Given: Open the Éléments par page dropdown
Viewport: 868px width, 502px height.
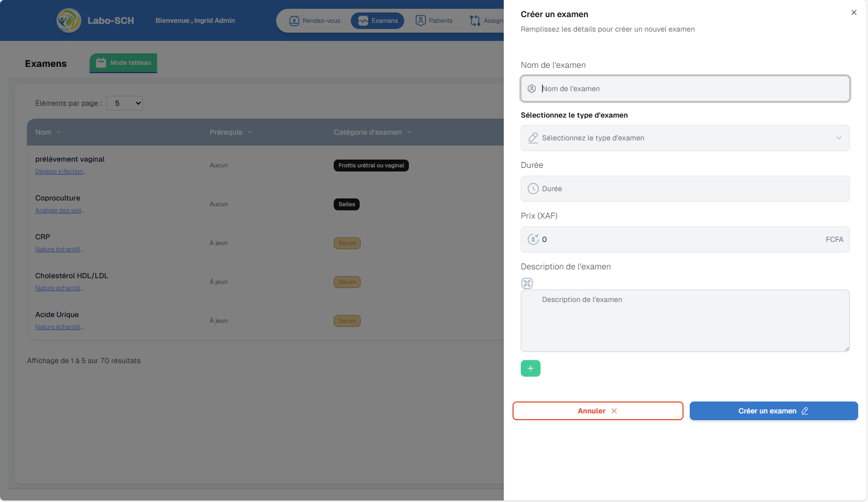Looking at the screenshot, I should (x=124, y=103).
